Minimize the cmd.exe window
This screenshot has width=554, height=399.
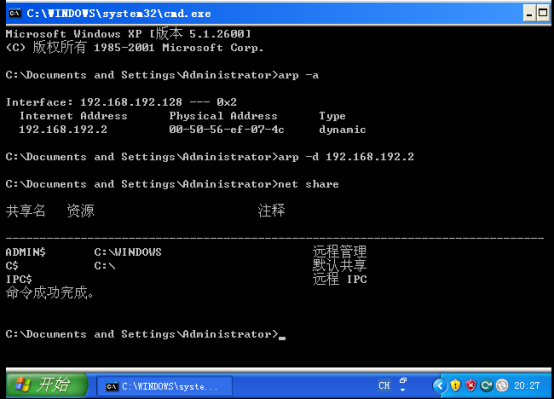tap(529, 13)
